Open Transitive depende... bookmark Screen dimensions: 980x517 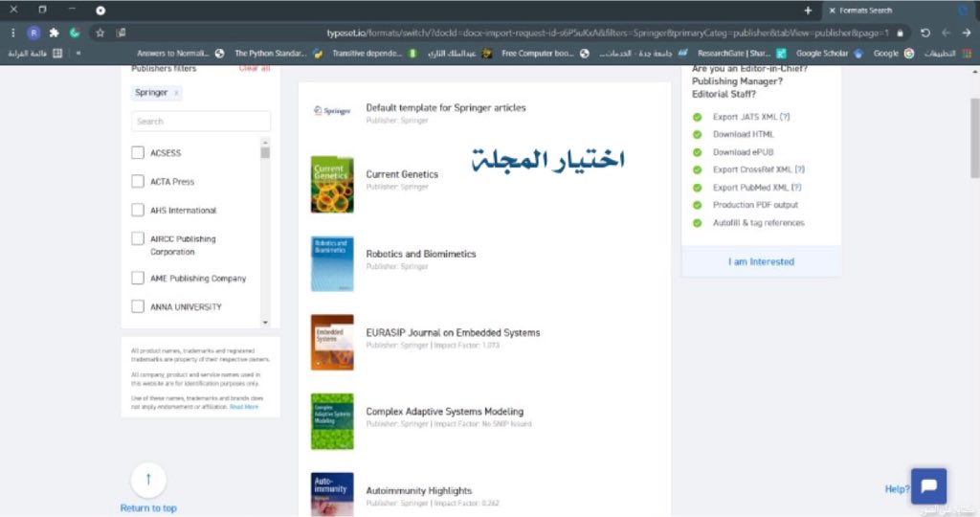pyautogui.click(x=375, y=54)
